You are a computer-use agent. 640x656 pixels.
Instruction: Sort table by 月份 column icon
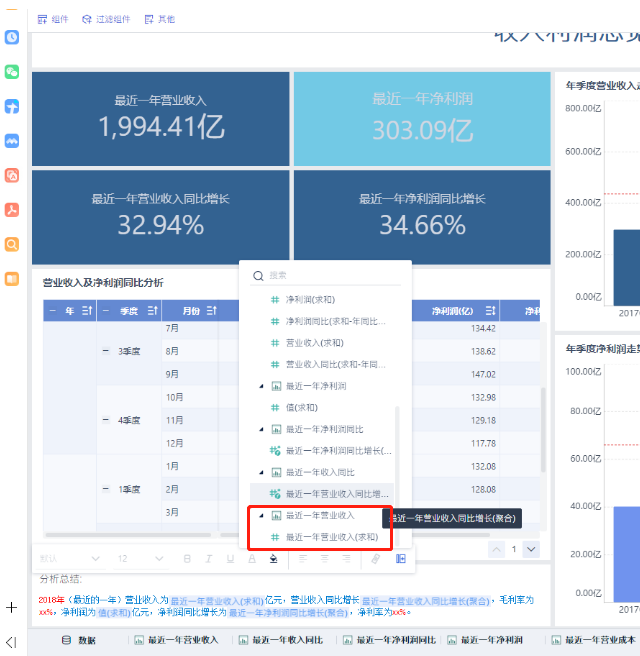212,311
